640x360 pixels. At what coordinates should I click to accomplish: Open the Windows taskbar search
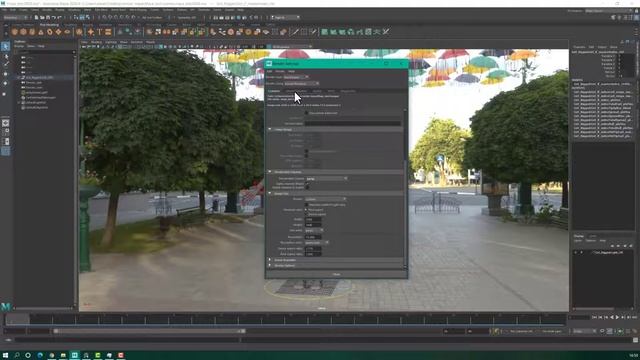coord(17,356)
